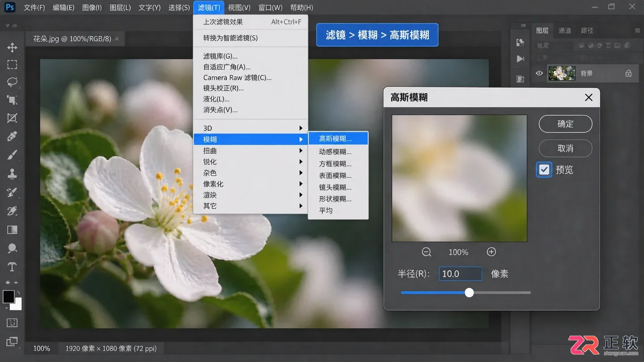Select the 背景 layer thumbnail
The width and height of the screenshot is (644, 362).
click(x=562, y=73)
